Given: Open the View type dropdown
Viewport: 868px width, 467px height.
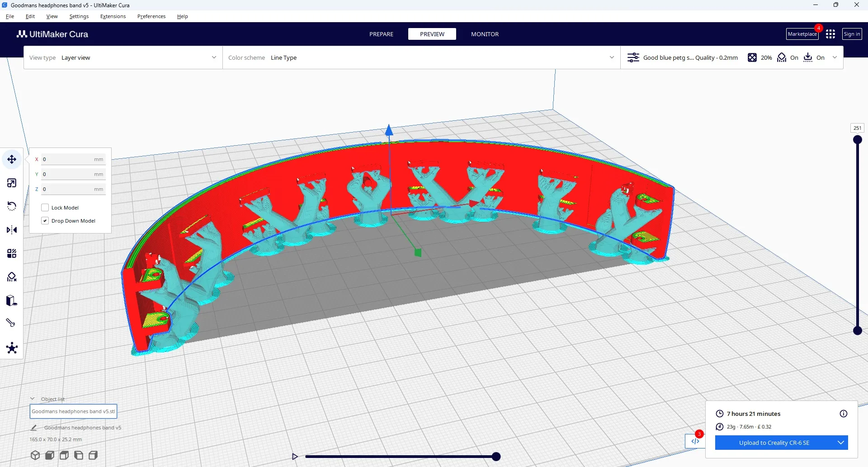Looking at the screenshot, I should (x=123, y=57).
